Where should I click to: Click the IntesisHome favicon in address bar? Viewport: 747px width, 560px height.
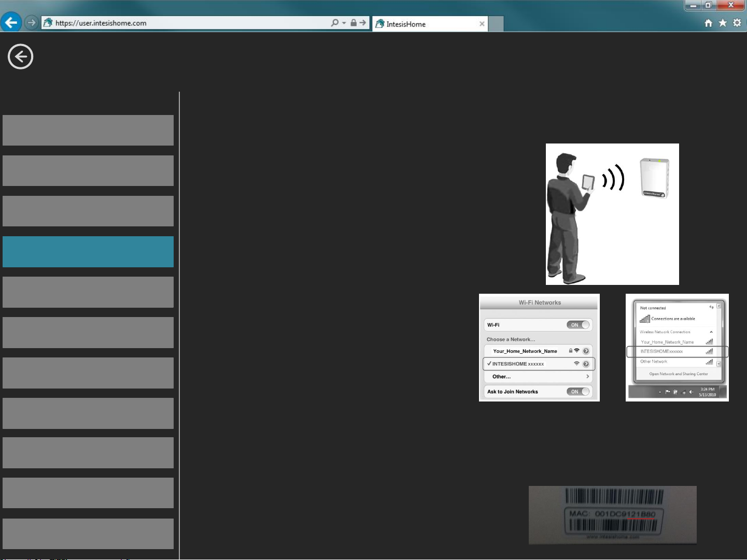click(48, 23)
